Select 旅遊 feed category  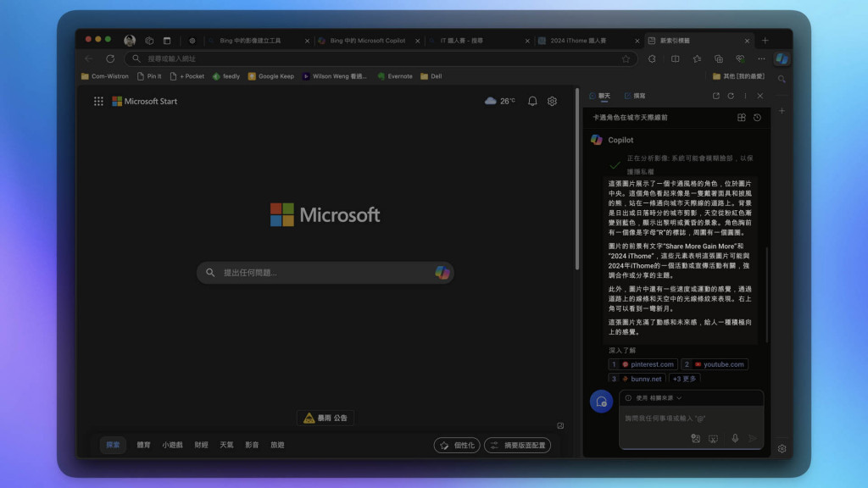[x=277, y=445]
